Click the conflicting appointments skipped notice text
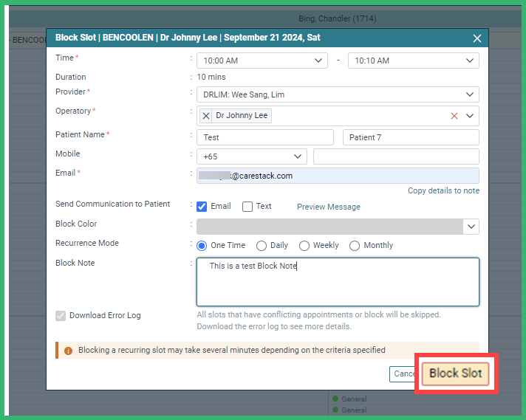Image resolution: width=526 pixels, height=420 pixels. [x=318, y=320]
